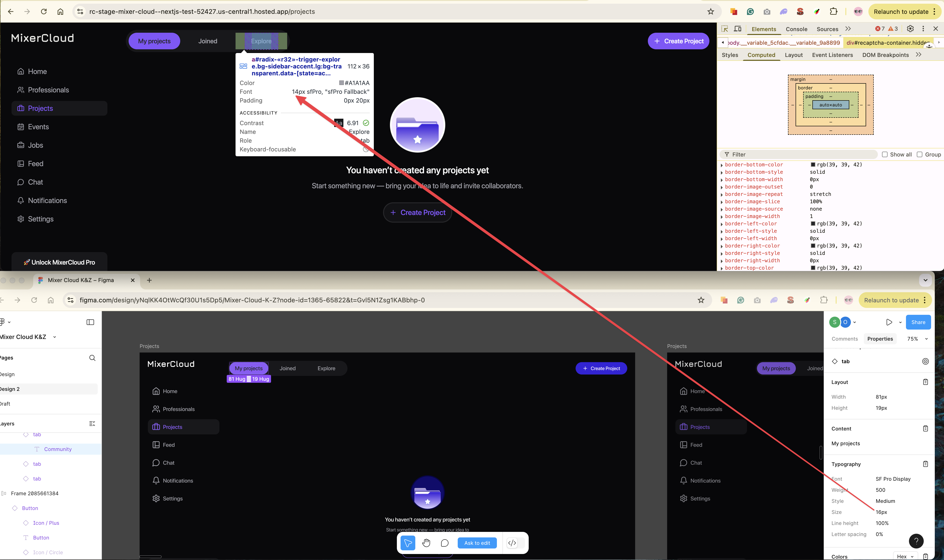Select the Figma move cursor tool
The height and width of the screenshot is (560, 944).
click(408, 543)
